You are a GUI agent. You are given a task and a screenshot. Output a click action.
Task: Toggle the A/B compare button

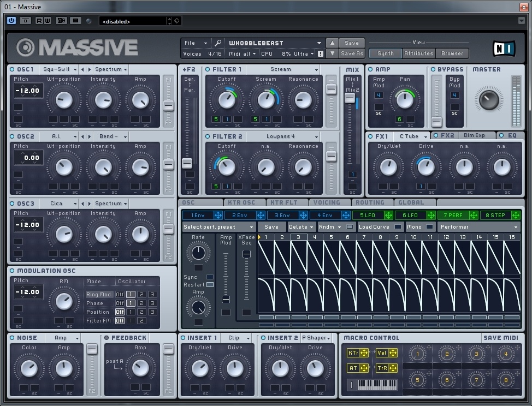[61, 21]
